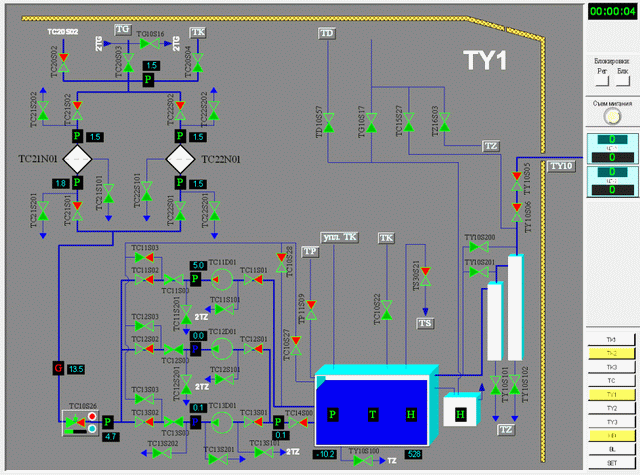
Task: Click the pump TC13D01 symbol
Action: [x=222, y=422]
